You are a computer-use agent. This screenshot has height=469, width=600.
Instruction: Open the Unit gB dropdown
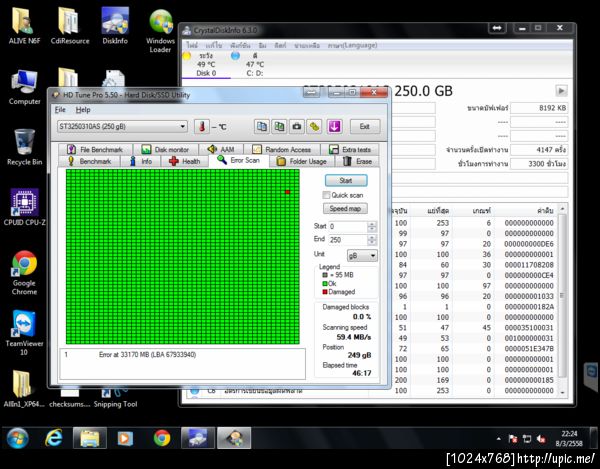coord(362,256)
